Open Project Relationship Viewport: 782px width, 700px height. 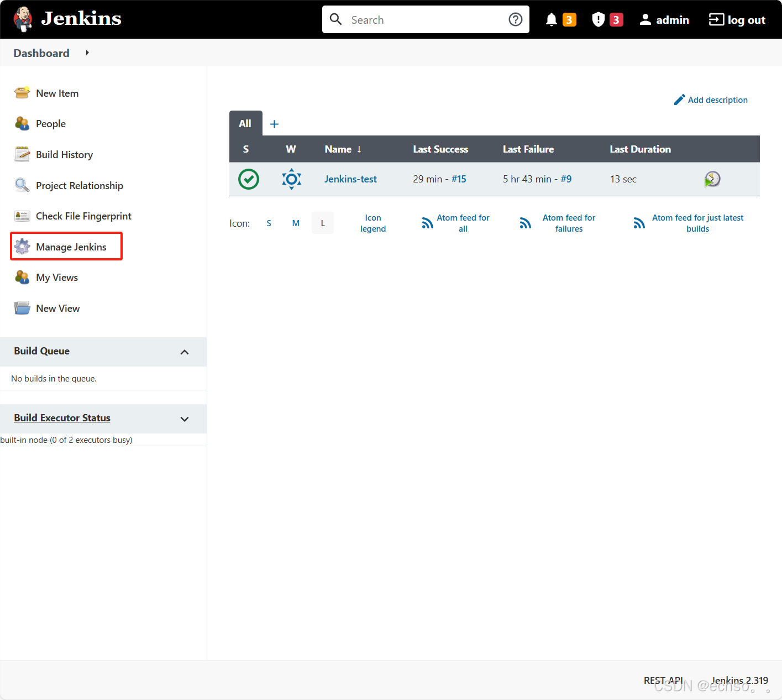80,186
